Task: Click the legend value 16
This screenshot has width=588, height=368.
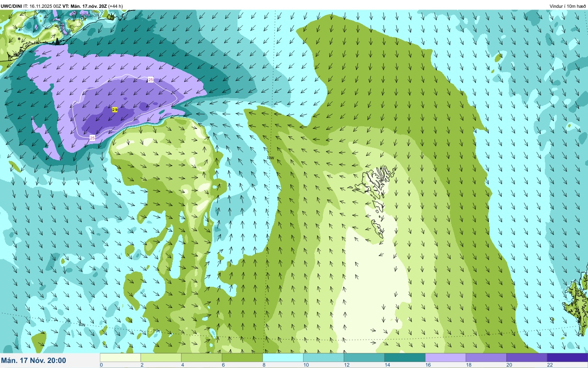Action: [428, 365]
